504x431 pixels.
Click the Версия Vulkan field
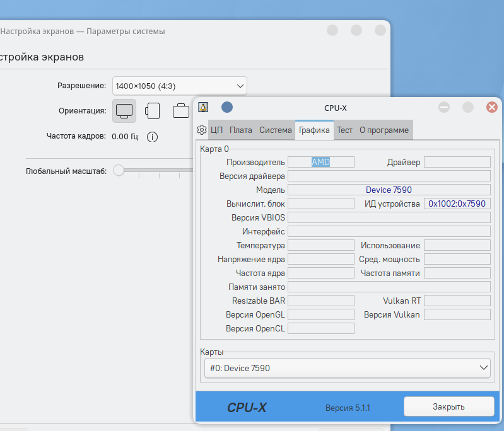tap(457, 314)
